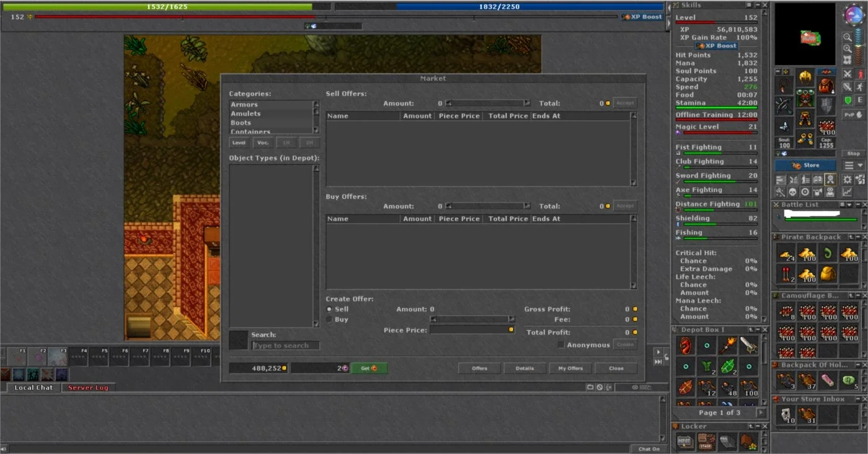Toggle the Level filter button
868x454 pixels.
pos(239,142)
